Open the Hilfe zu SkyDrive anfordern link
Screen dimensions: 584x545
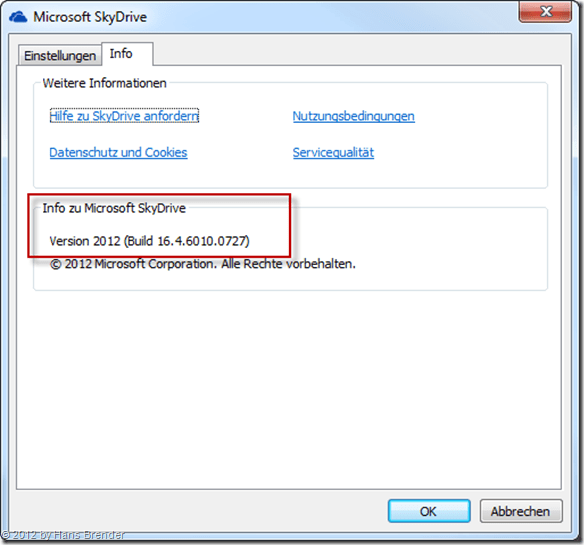[124, 116]
